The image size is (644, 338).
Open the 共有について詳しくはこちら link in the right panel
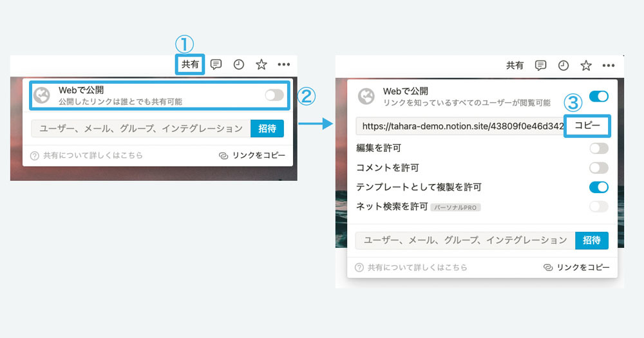pos(417,267)
